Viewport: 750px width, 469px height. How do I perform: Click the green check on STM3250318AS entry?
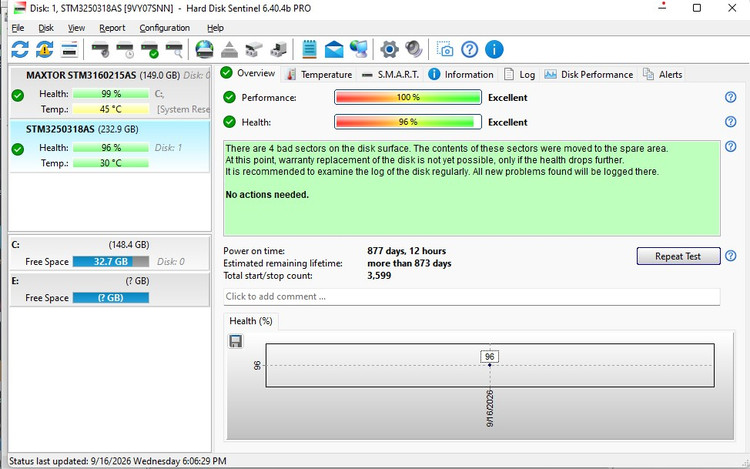18,149
